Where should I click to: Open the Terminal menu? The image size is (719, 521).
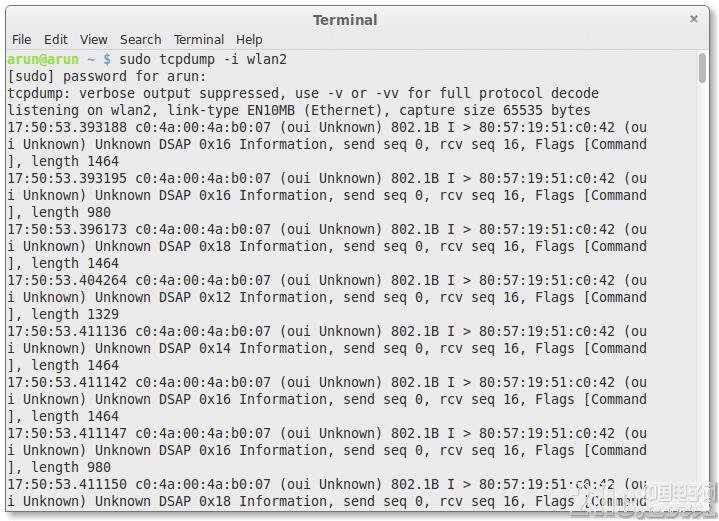[x=199, y=40]
